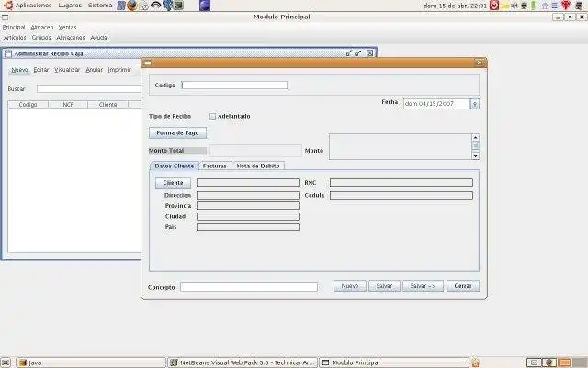Click the Forma de Pago button
This screenshot has height=368, width=588.
coord(177,132)
